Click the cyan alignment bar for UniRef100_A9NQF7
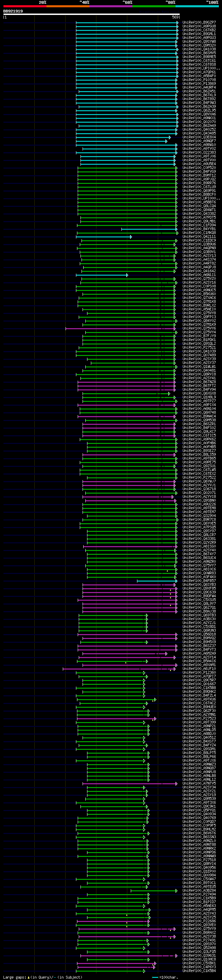The width and height of the screenshot is (222, 980). pyautogui.click(x=121, y=141)
